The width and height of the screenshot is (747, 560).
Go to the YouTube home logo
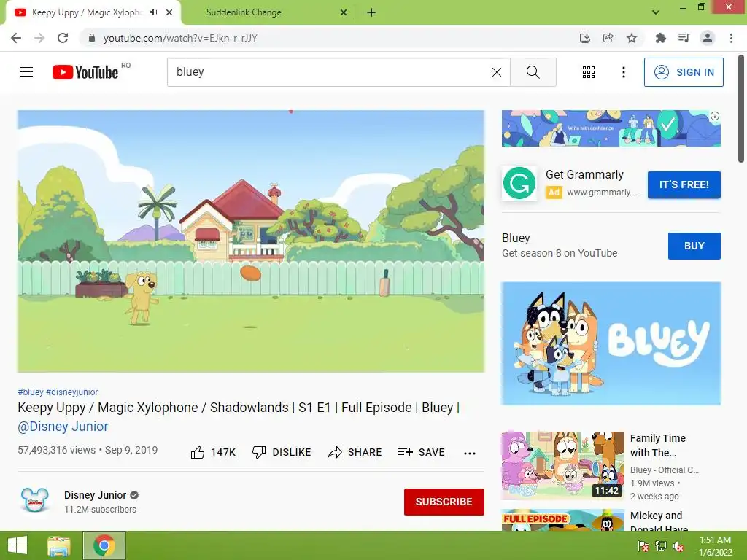click(x=85, y=72)
